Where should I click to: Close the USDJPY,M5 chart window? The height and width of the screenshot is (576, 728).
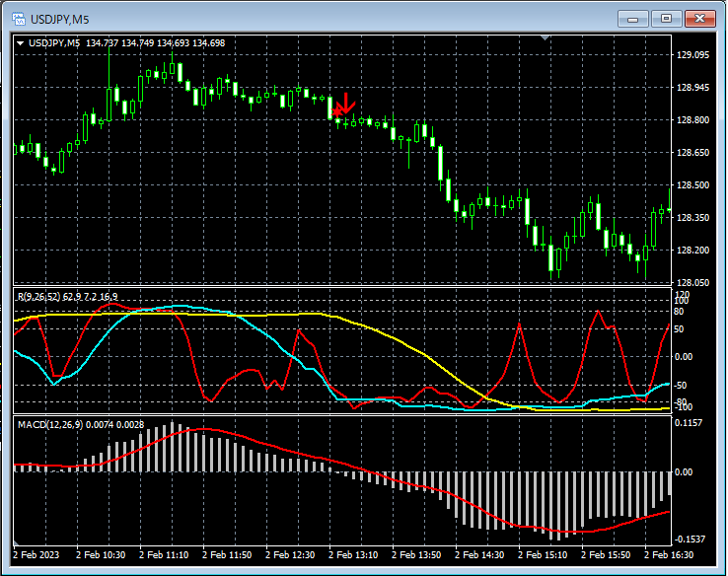[699, 18]
